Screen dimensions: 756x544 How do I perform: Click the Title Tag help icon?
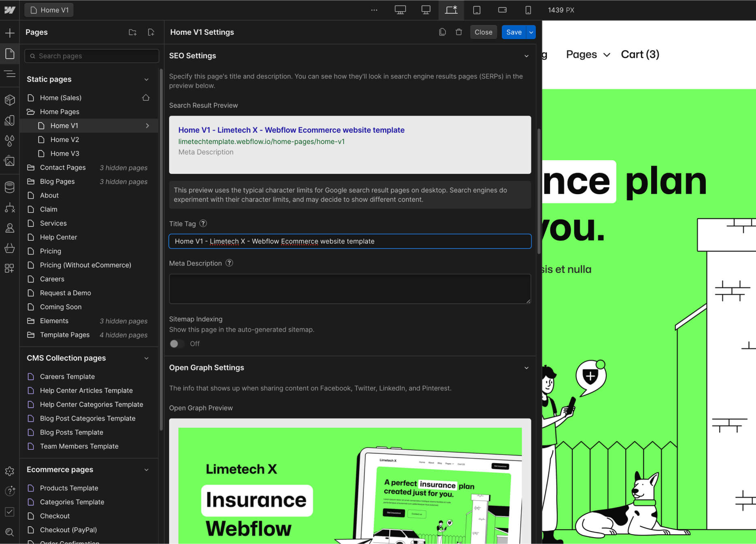coord(203,223)
